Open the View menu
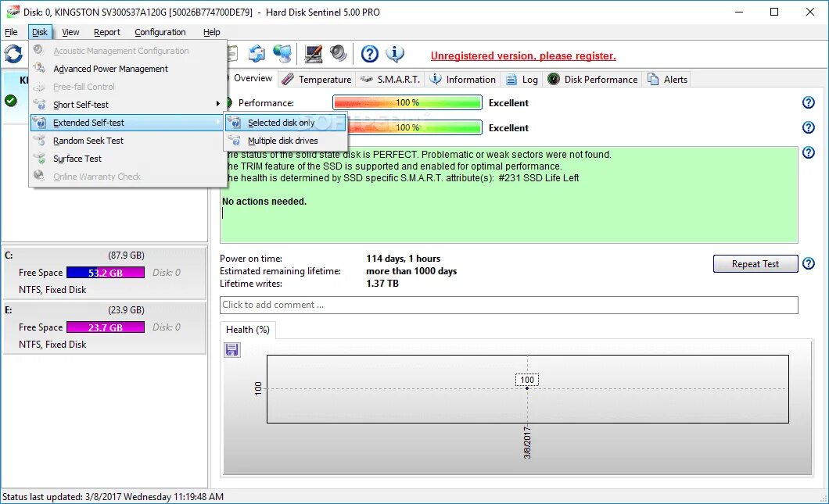The width and height of the screenshot is (829, 504). (x=70, y=32)
